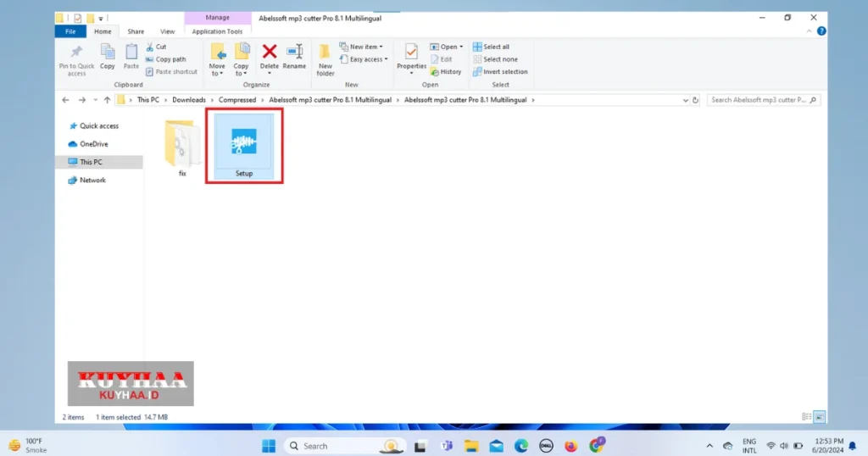
Task: Open recent locations dropdown arrow
Action: 95,100
